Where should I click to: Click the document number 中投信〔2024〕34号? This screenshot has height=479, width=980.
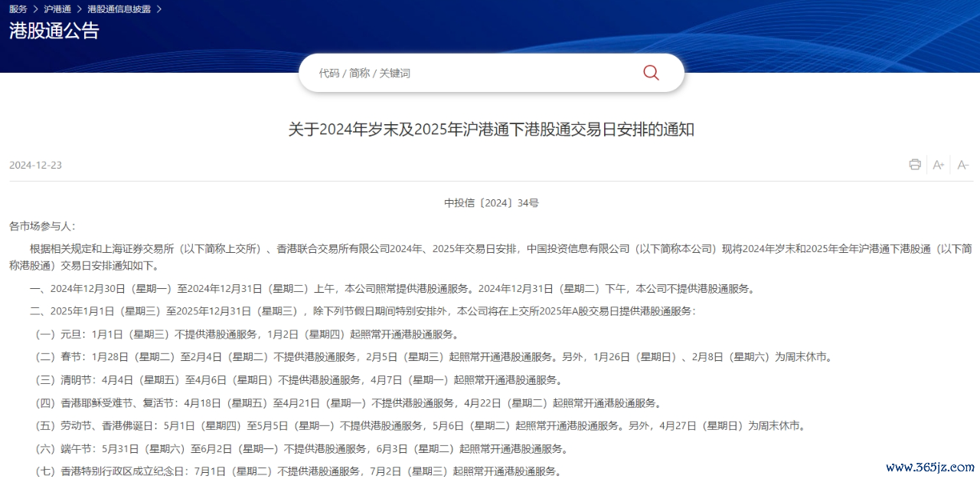tap(492, 203)
